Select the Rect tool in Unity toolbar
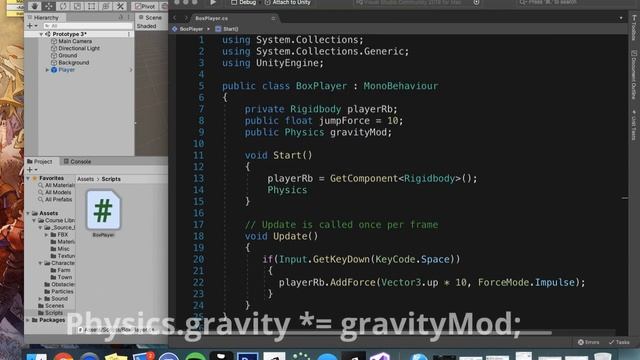 click(x=91, y=6)
